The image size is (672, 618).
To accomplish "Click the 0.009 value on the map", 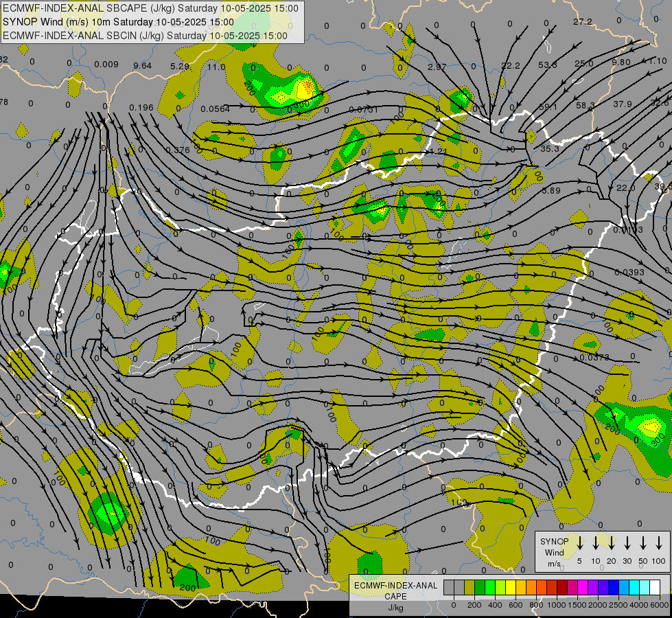I will coord(106,65).
